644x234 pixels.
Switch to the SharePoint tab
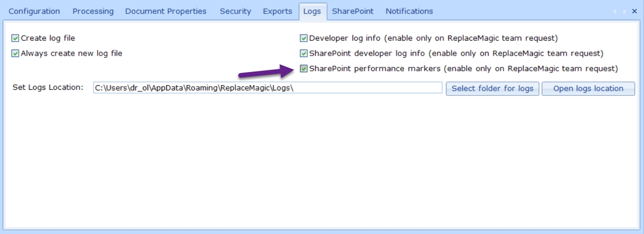pyautogui.click(x=353, y=11)
